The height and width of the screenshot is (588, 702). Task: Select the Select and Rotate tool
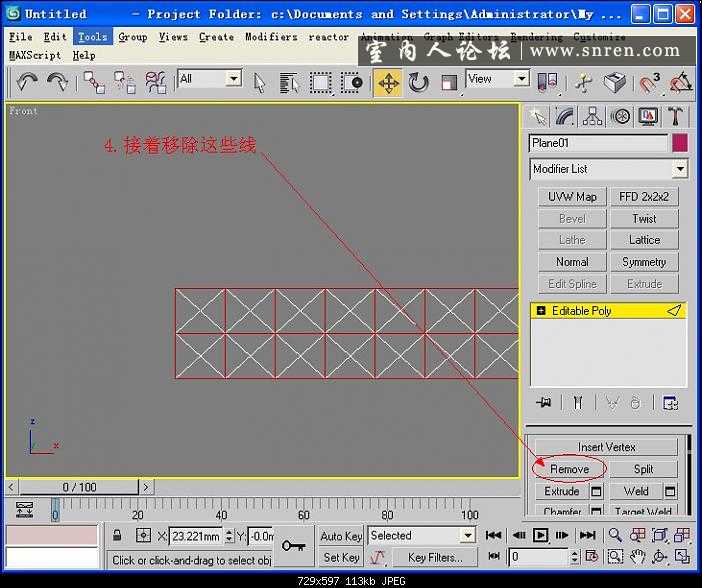(x=418, y=83)
